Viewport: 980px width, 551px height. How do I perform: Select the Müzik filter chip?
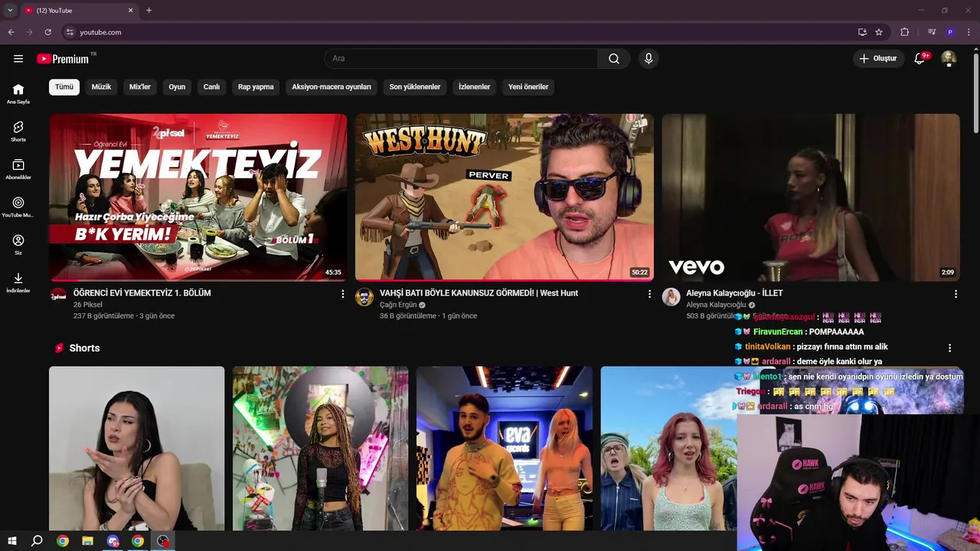101,87
